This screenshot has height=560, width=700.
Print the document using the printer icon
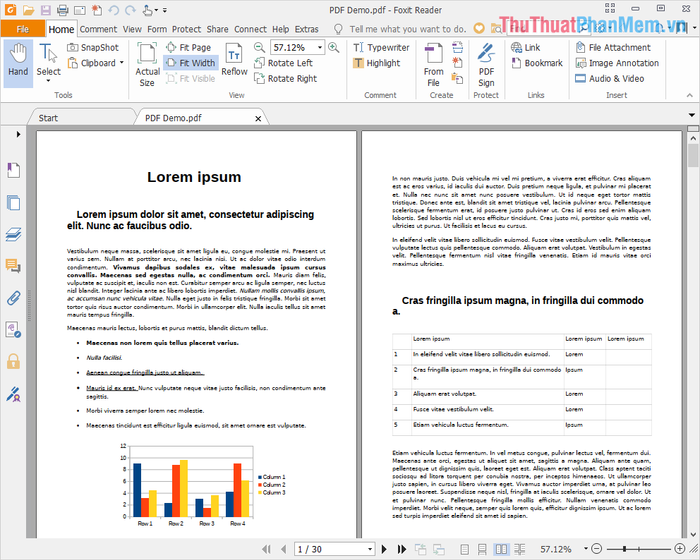click(62, 9)
